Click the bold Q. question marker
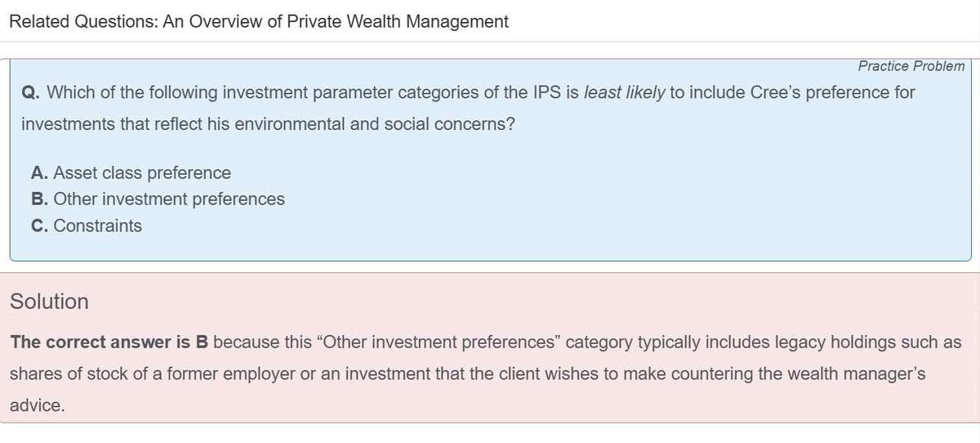The height and width of the screenshot is (443, 980). click(31, 92)
